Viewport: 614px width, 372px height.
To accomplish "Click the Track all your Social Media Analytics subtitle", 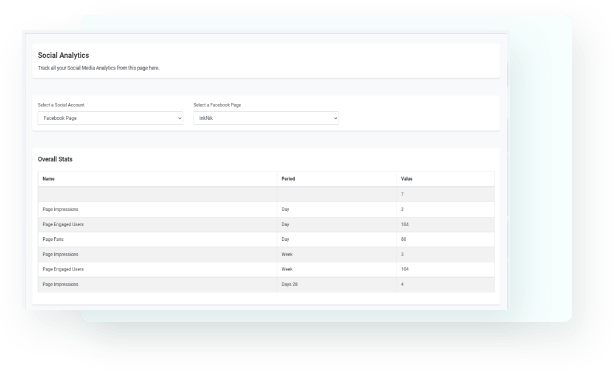I will (99, 68).
